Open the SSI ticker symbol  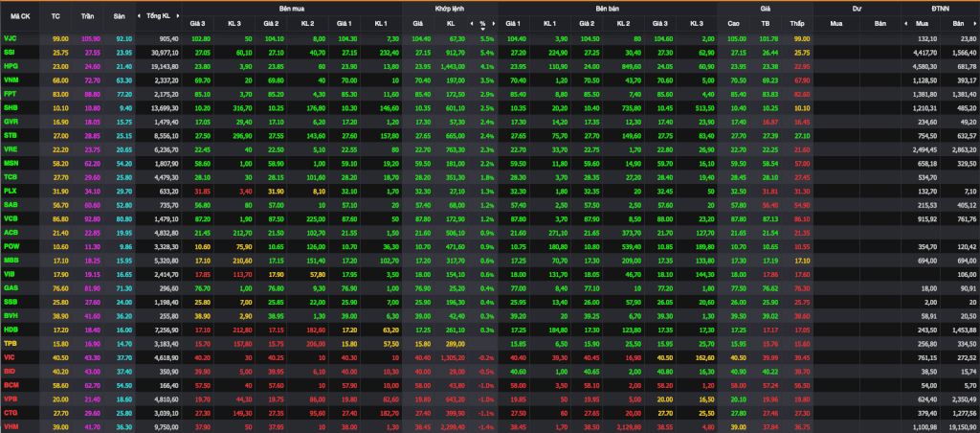pyautogui.click(x=10, y=52)
